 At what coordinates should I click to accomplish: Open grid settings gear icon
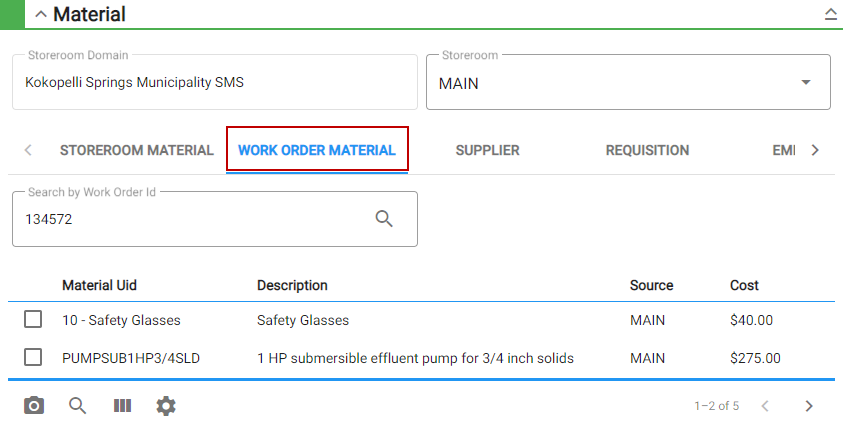point(166,406)
